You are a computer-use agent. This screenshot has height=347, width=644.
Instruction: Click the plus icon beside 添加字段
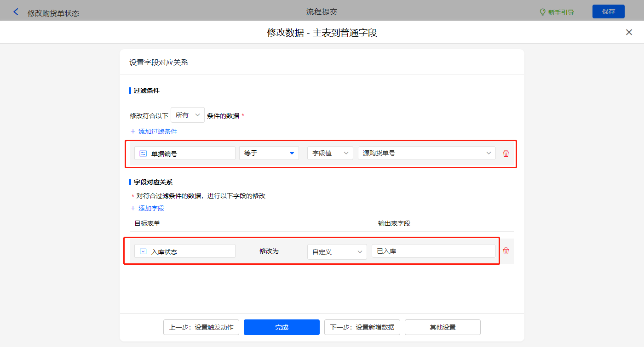(x=133, y=208)
